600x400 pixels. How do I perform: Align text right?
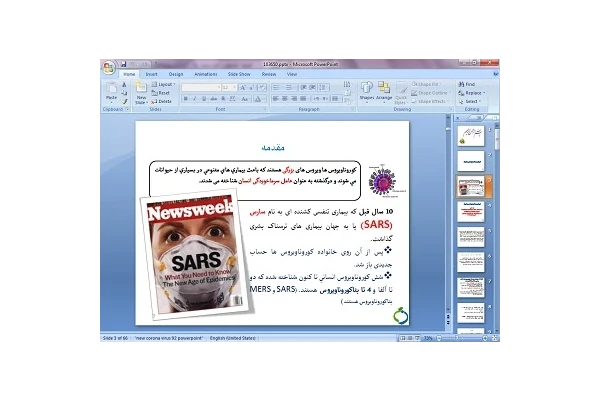(x=294, y=99)
